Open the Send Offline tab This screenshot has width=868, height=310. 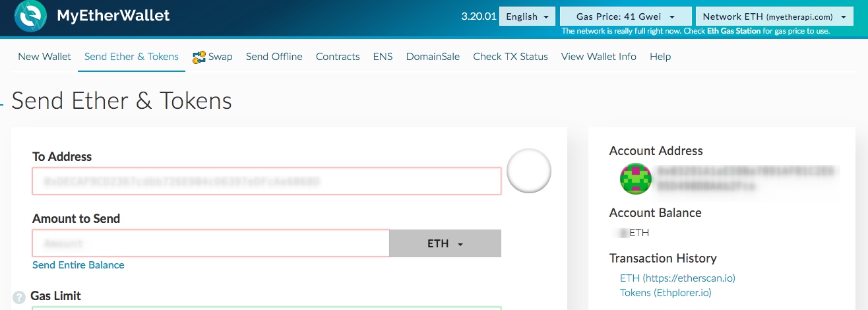pyautogui.click(x=274, y=57)
